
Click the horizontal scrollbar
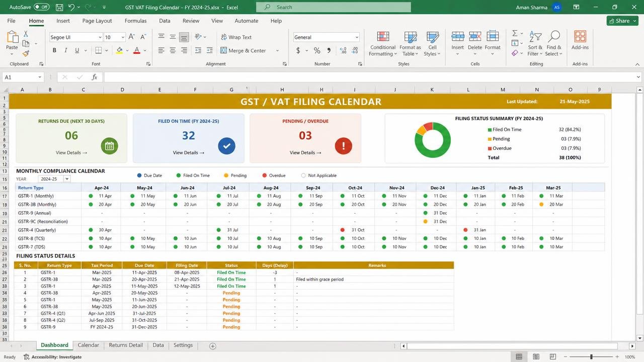[512, 346]
